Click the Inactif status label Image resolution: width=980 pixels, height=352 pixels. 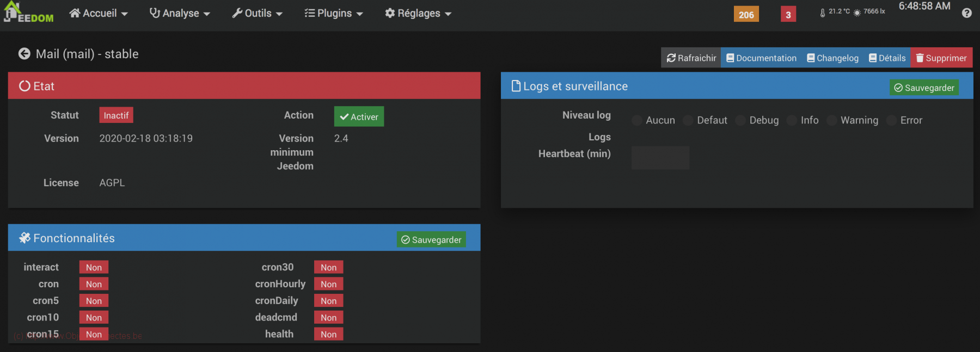(x=116, y=115)
